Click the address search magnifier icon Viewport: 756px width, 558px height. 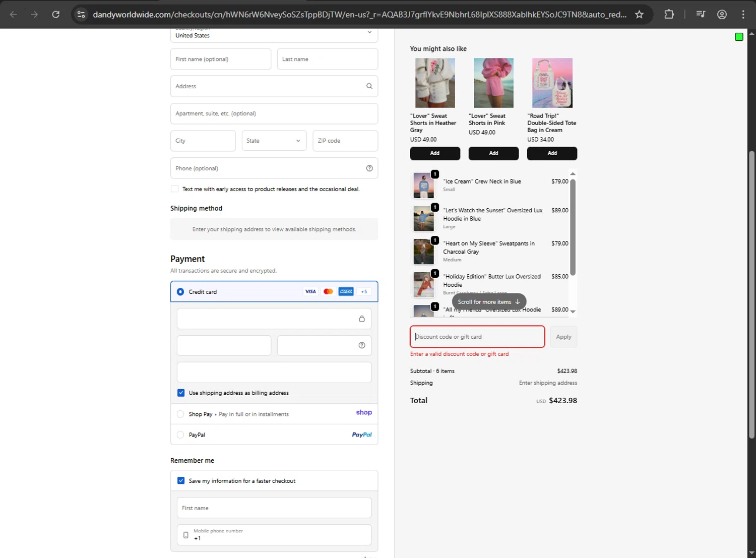[369, 86]
